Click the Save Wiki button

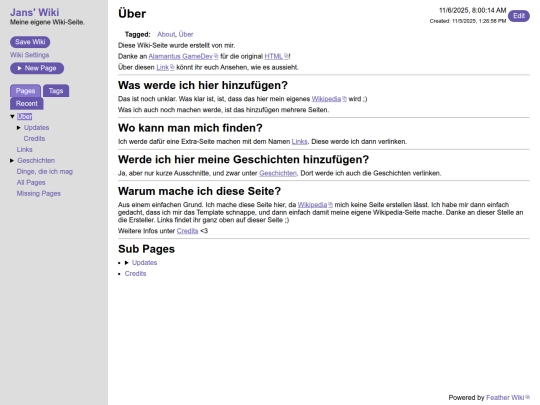click(30, 42)
